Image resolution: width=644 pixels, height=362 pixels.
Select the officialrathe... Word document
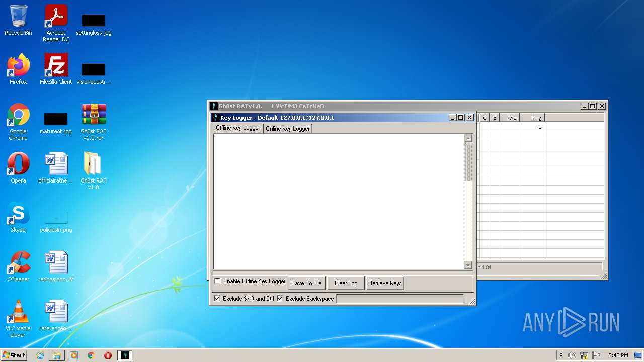click(56, 168)
